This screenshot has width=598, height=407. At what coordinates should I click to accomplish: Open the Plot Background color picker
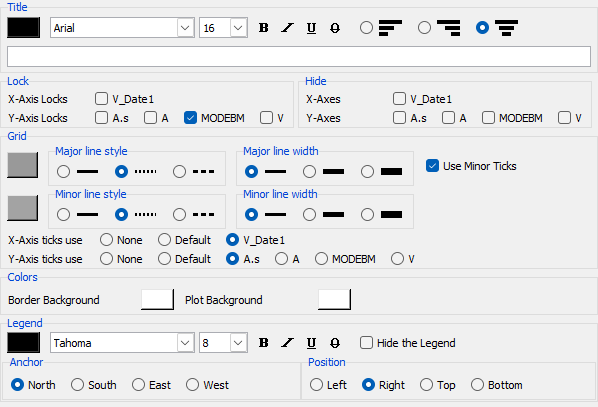(x=334, y=299)
